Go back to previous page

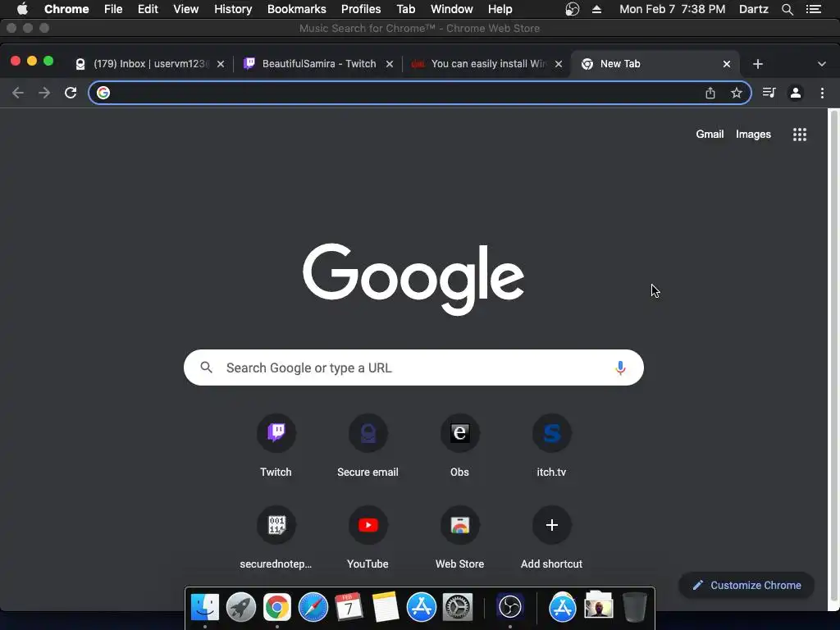[18, 93]
